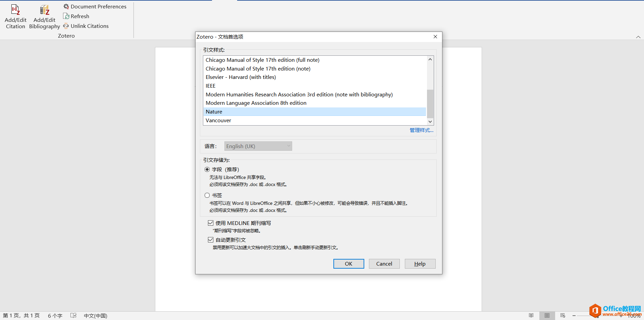Toggle 使用 MEDLINE 期刊缩写 checkbox
Image resolution: width=644 pixels, height=320 pixels.
point(211,223)
